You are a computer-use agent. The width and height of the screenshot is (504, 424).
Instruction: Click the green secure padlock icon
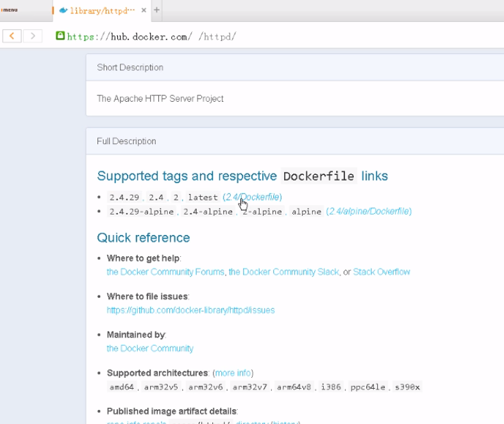(x=60, y=36)
